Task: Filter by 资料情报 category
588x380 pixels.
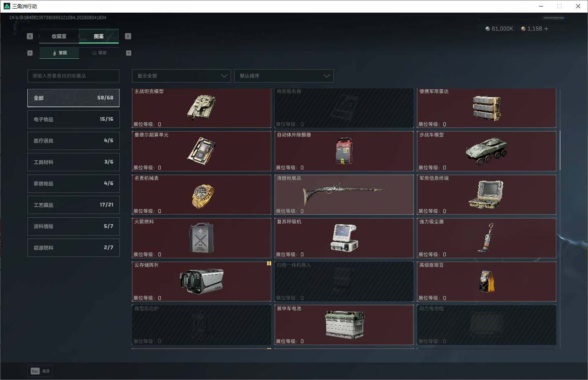Action: tap(73, 226)
